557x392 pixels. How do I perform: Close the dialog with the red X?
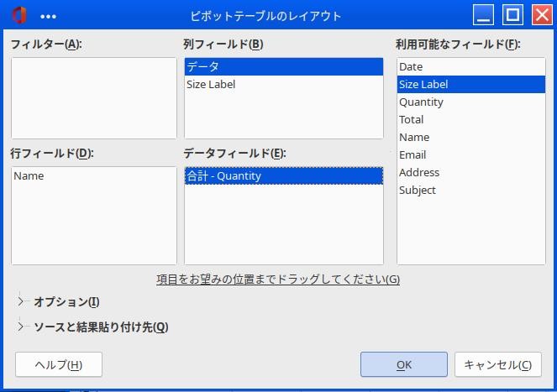coord(541,15)
